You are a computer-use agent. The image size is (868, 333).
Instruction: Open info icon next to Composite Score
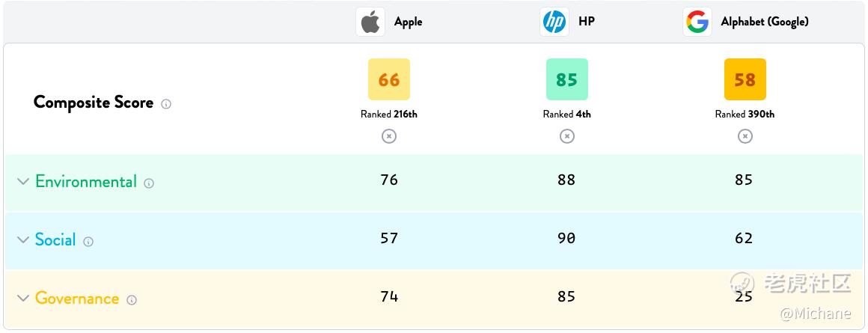(x=166, y=103)
